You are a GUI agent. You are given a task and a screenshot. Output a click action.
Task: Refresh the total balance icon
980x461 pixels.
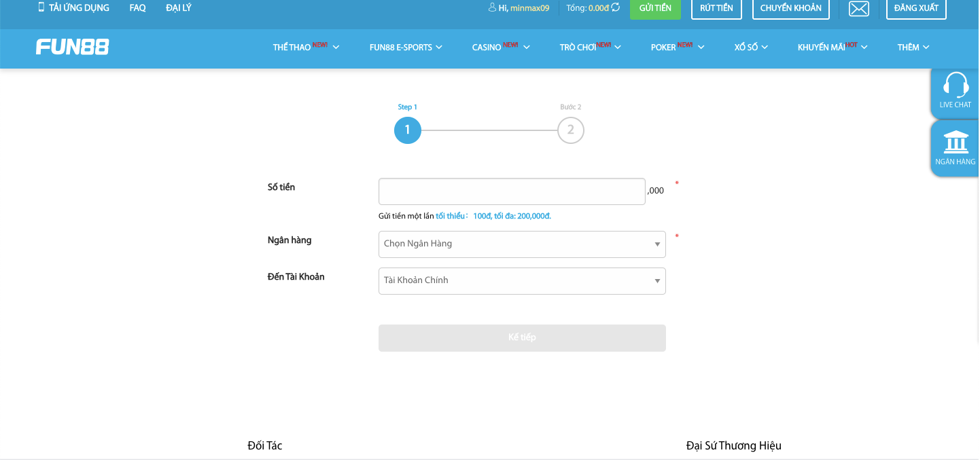click(616, 7)
